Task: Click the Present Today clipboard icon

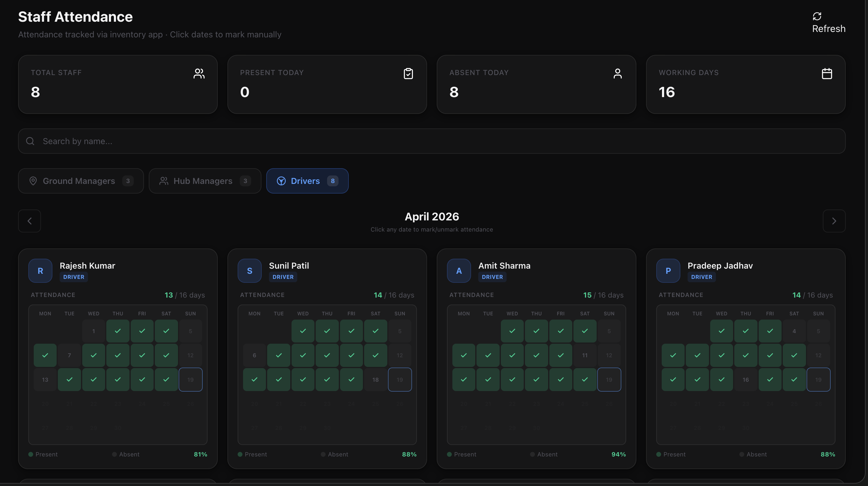Action: (x=408, y=74)
